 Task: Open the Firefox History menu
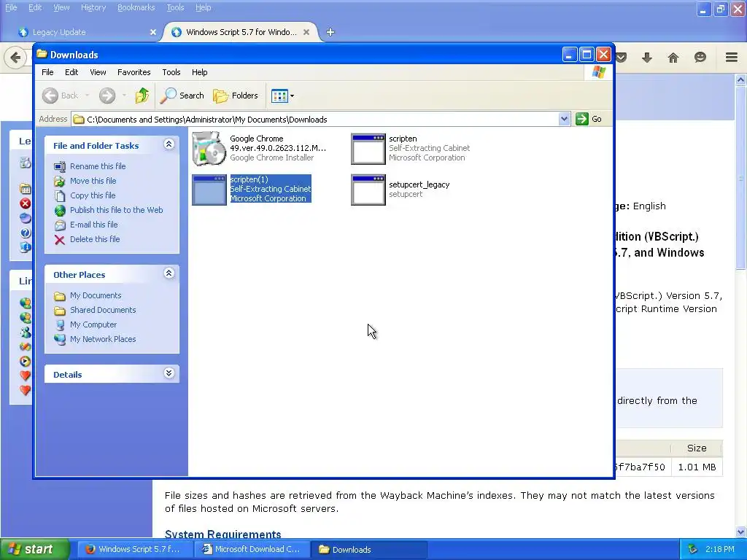93,7
